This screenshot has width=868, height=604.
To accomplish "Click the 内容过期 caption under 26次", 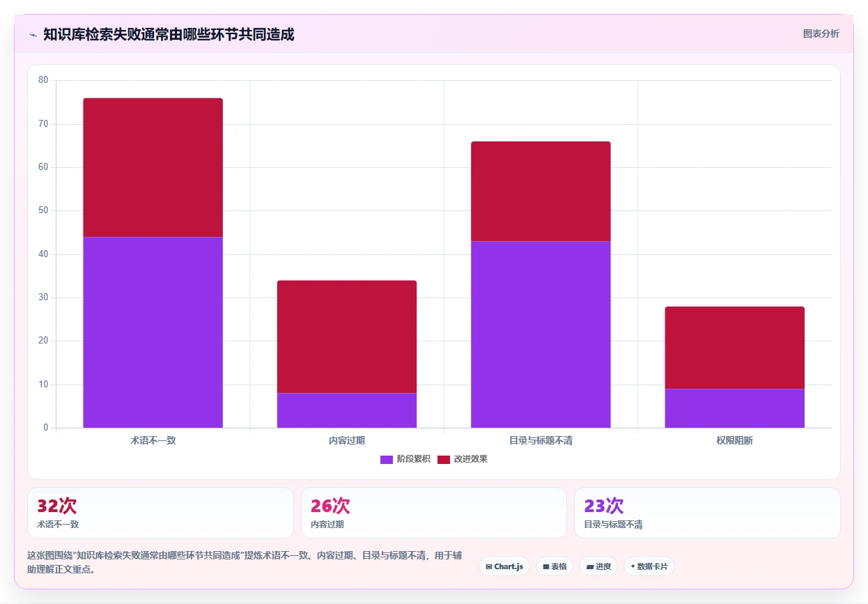I will (327, 524).
